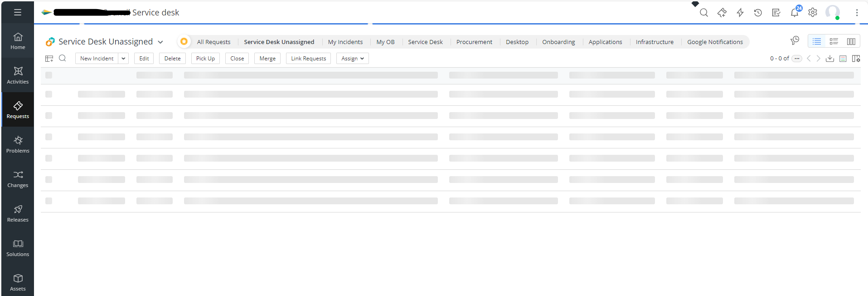This screenshot has width=868, height=296.
Task: Click the Pick Up button
Action: pyautogui.click(x=205, y=59)
